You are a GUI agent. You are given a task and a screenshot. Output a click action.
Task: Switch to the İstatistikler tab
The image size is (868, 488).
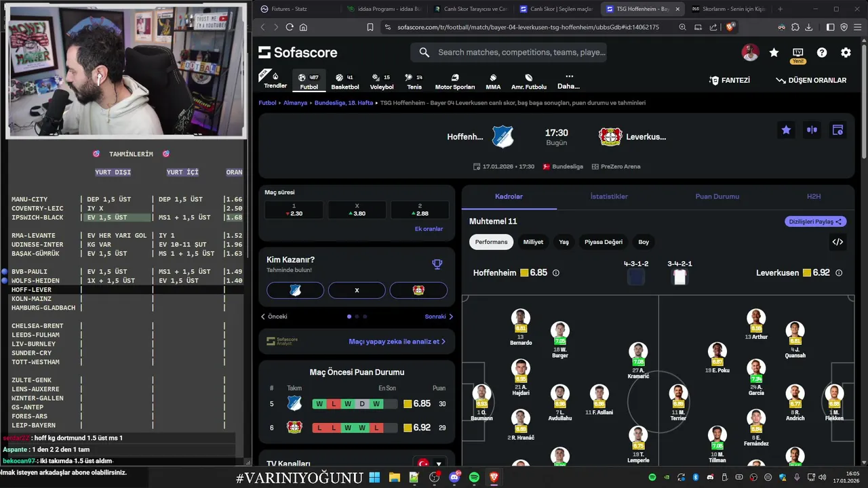(609, 197)
